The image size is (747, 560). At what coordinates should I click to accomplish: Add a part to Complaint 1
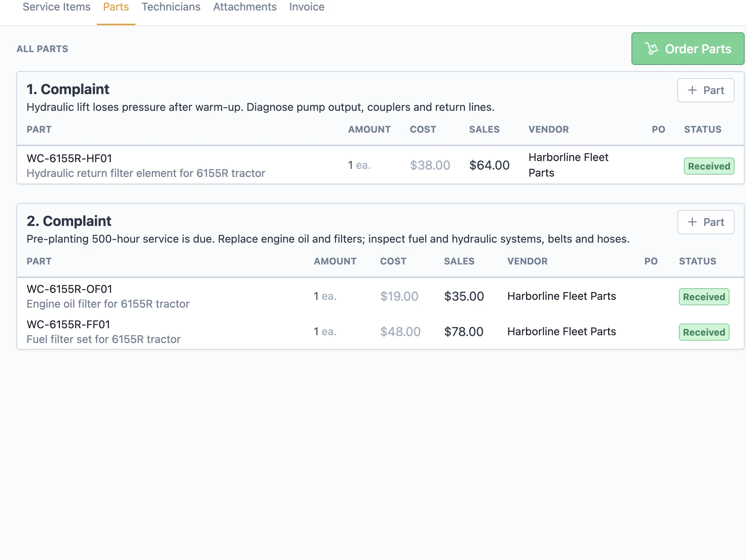(x=705, y=90)
